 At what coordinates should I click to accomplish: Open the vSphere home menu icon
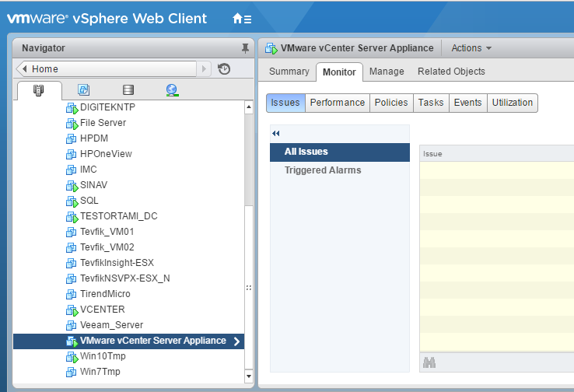tap(242, 19)
